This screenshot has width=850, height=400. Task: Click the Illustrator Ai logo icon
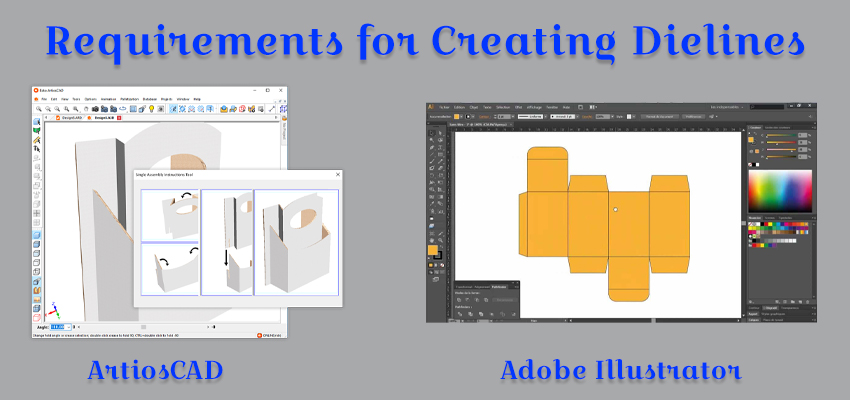click(x=431, y=107)
